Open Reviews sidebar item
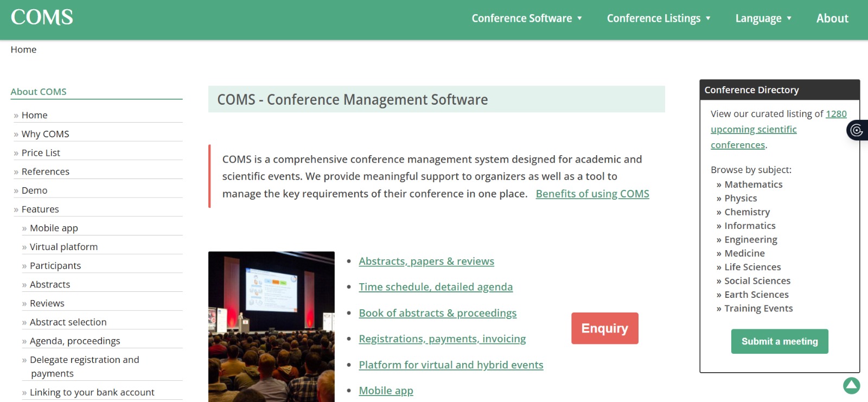 [x=47, y=303]
